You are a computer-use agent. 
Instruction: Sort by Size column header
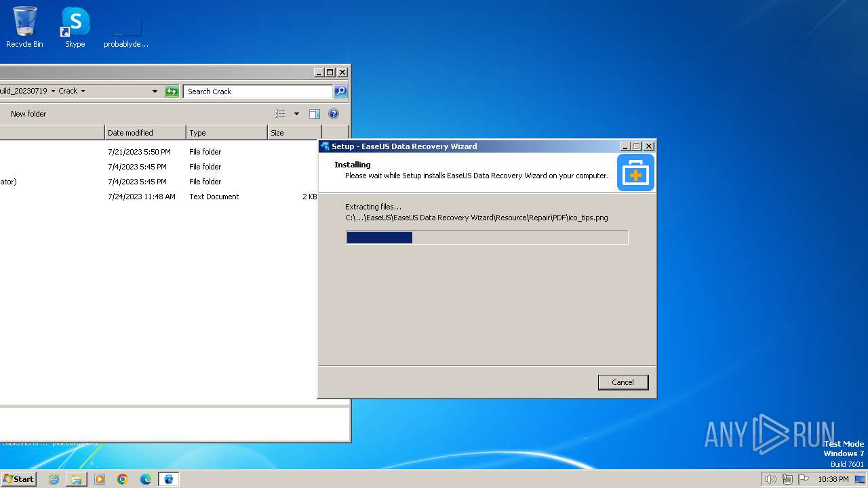(295, 133)
